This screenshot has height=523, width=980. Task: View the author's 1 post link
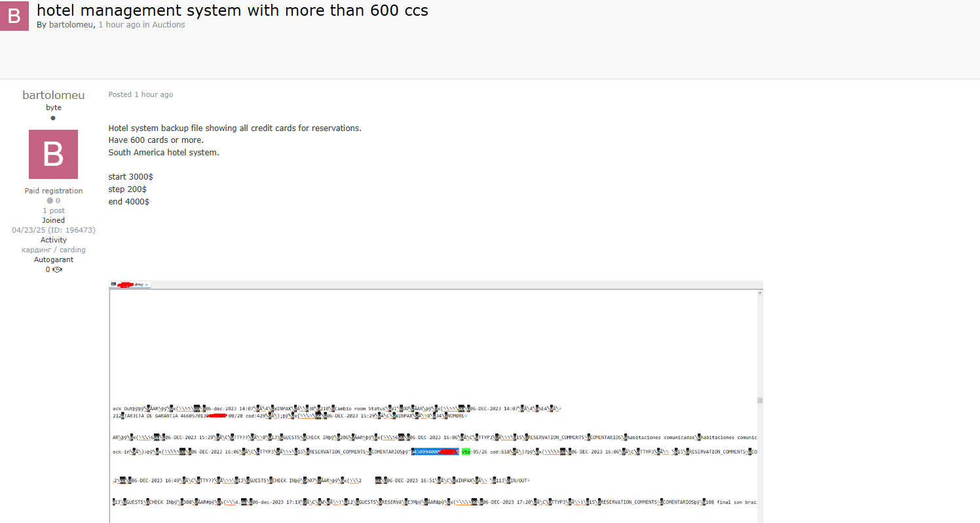coord(54,210)
